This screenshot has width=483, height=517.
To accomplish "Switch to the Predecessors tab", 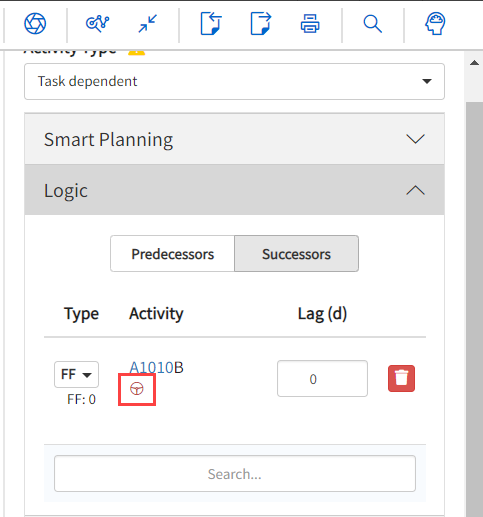I will (x=172, y=254).
